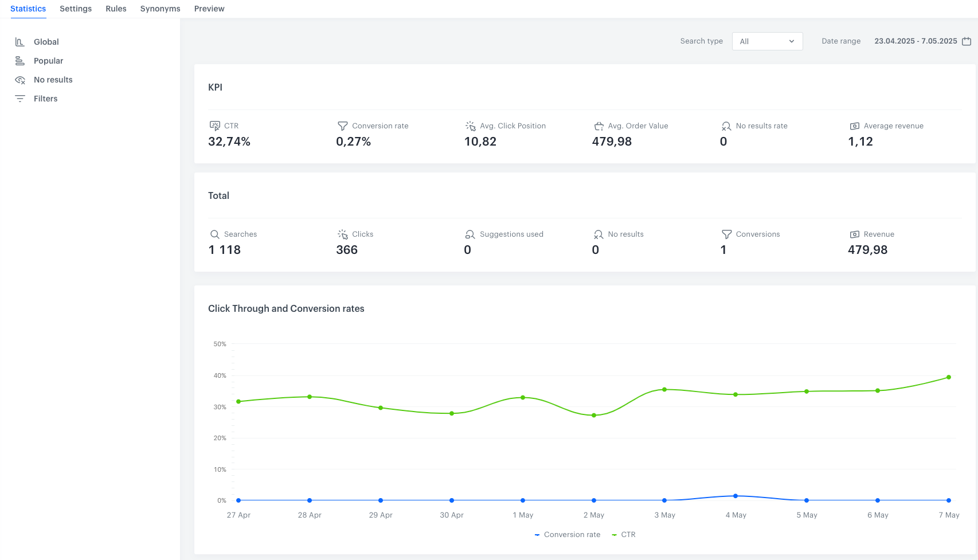Image resolution: width=978 pixels, height=560 pixels.
Task: Click the CTR KPI icon
Action: (x=215, y=126)
